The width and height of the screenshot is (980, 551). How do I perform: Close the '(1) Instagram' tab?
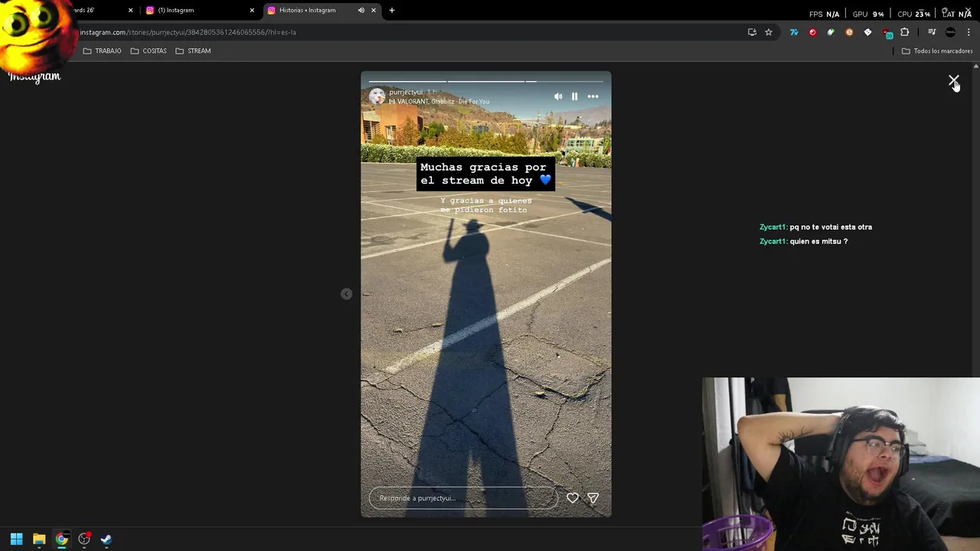tap(252, 10)
